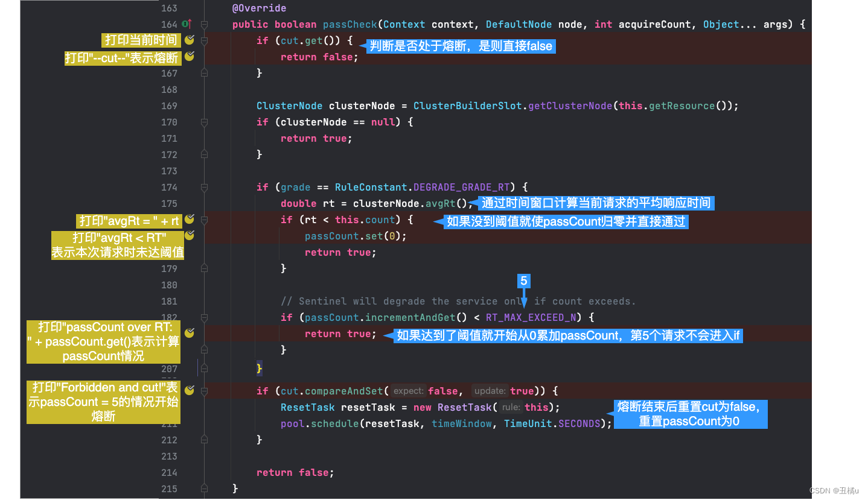
Task: Click the getResource method call
Action: point(682,106)
